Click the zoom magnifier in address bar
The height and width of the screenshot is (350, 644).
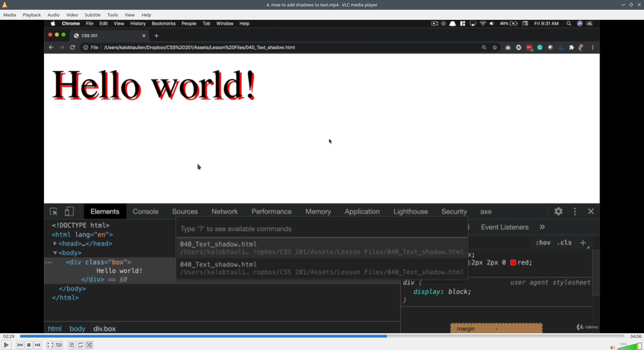click(x=484, y=47)
